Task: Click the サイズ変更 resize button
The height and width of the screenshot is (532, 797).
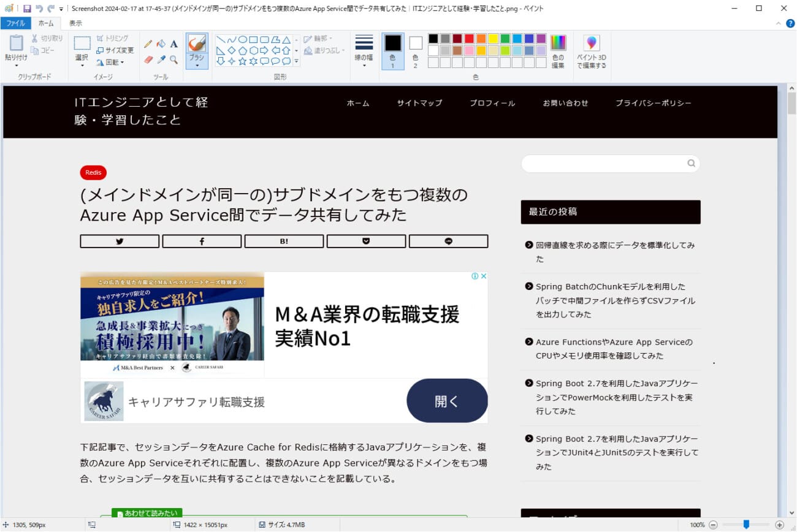Action: click(115, 50)
